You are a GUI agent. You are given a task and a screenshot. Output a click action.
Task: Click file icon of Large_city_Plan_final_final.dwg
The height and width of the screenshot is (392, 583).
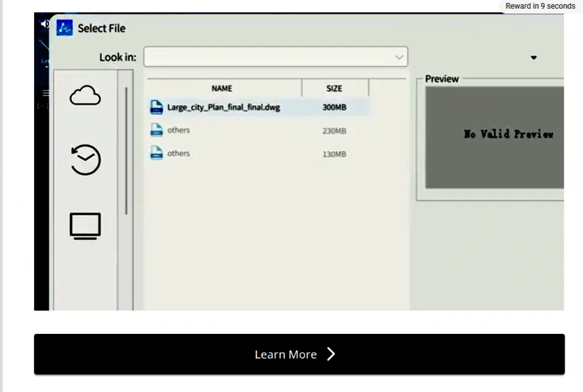point(157,108)
